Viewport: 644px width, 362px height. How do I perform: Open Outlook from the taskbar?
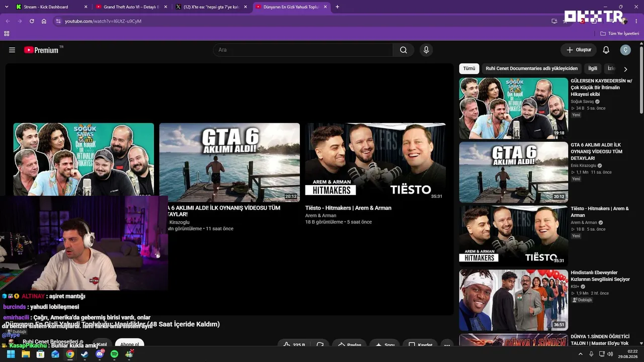pos(55,354)
